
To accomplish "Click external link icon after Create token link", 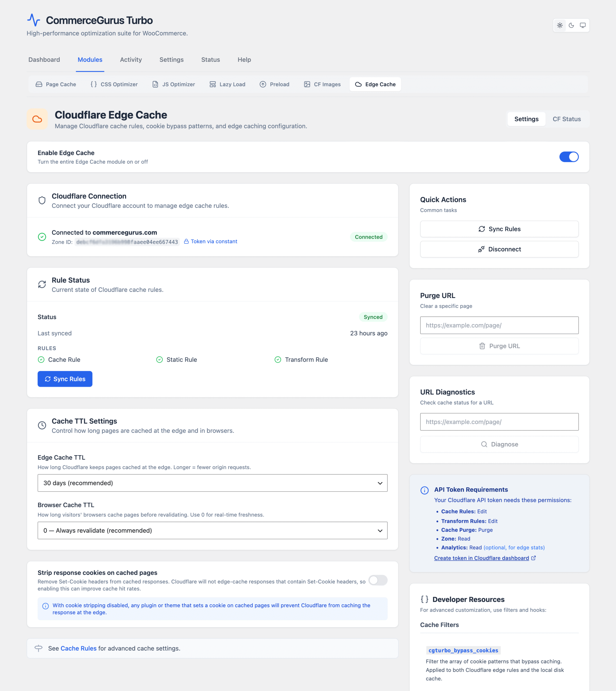I will point(533,558).
